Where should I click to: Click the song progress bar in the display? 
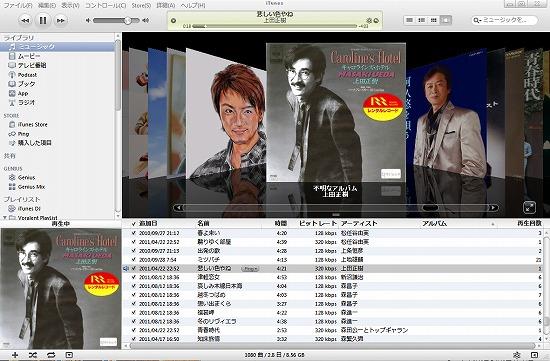[x=274, y=26]
